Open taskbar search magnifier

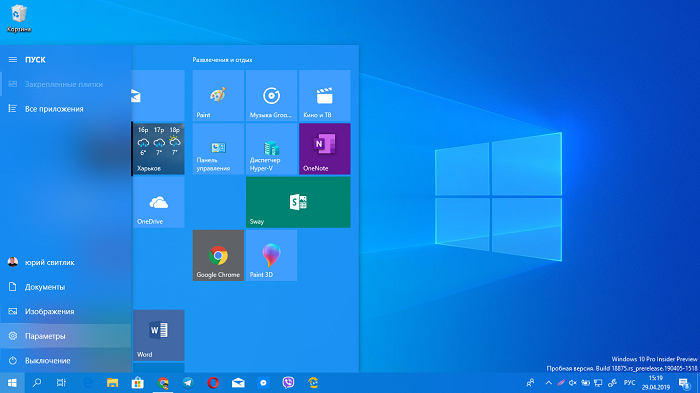(37, 383)
